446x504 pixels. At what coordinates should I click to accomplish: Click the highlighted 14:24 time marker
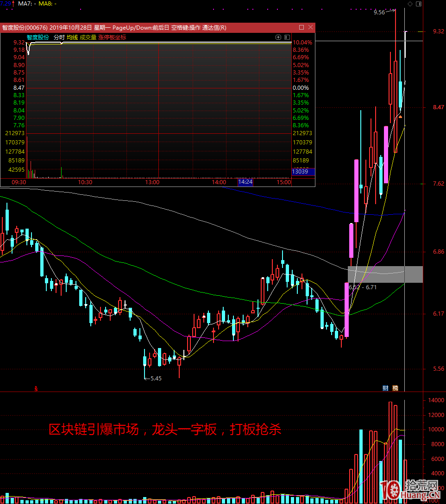click(245, 182)
